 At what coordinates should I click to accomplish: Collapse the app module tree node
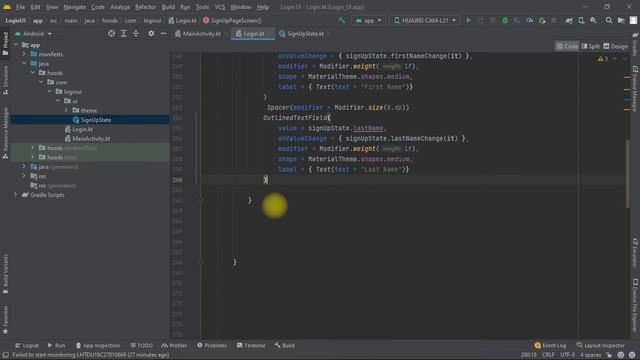(x=16, y=45)
